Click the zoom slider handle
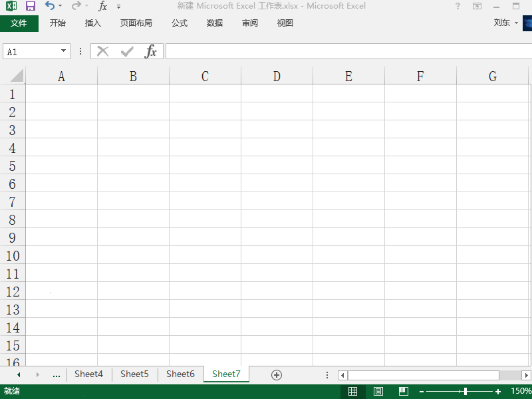The height and width of the screenshot is (399, 532). click(x=465, y=392)
